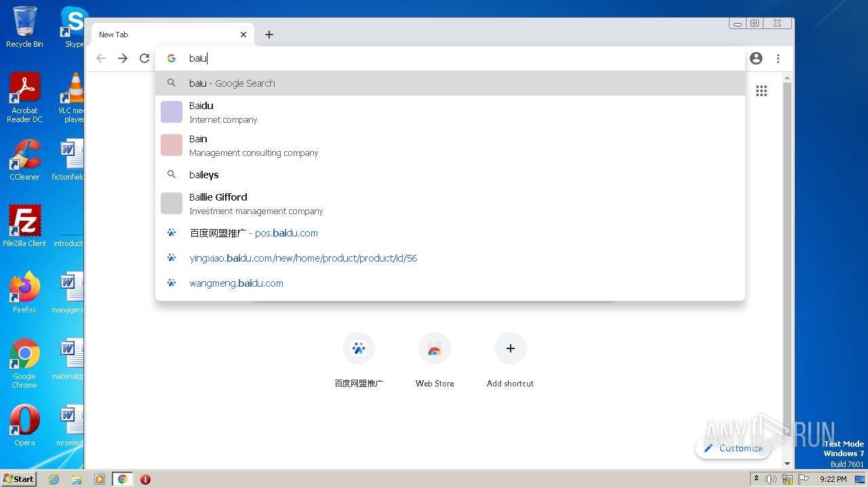Click the Customize button
Viewport: 868px width, 488px height.
pos(733,448)
